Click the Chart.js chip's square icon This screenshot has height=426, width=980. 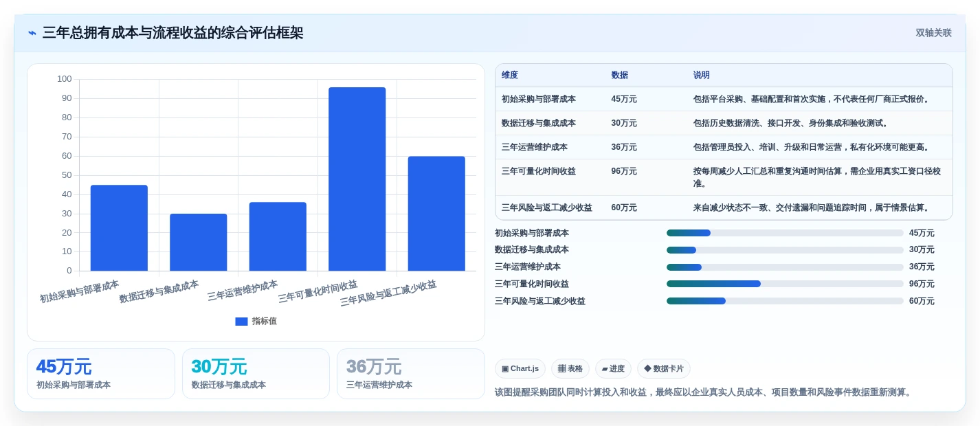[505, 369]
